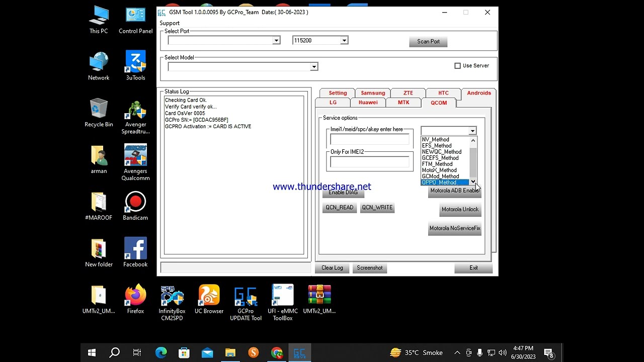Launch Bandicam recorder shortcut

pos(135,207)
